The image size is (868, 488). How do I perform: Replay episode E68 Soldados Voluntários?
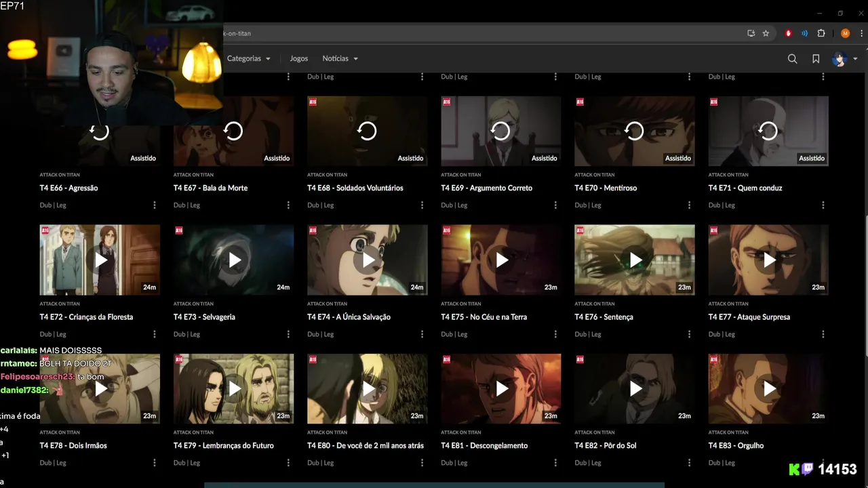tap(367, 131)
